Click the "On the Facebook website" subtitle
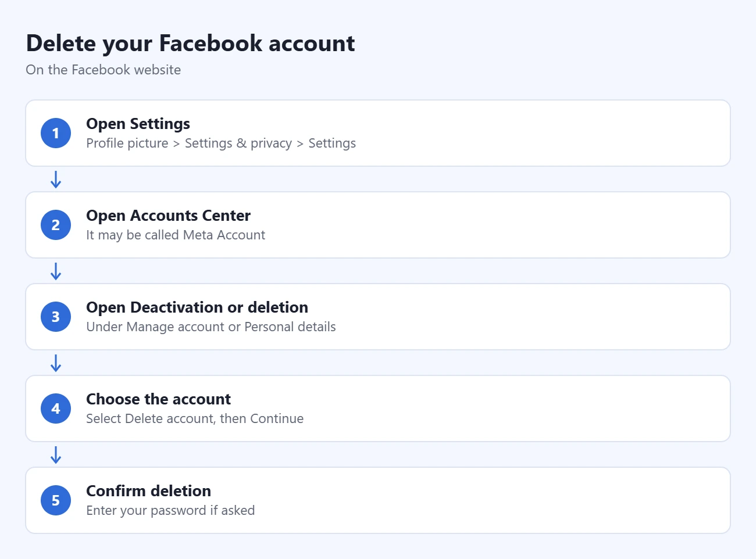 [104, 70]
